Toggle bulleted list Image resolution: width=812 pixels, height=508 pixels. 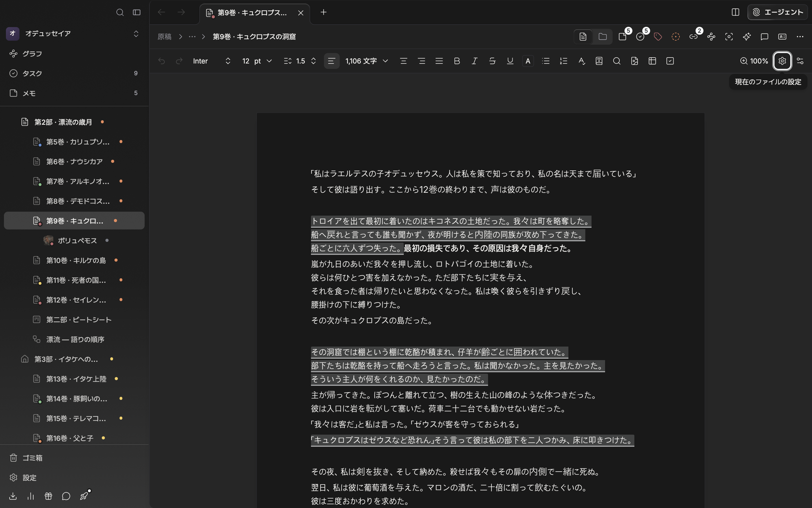546,61
